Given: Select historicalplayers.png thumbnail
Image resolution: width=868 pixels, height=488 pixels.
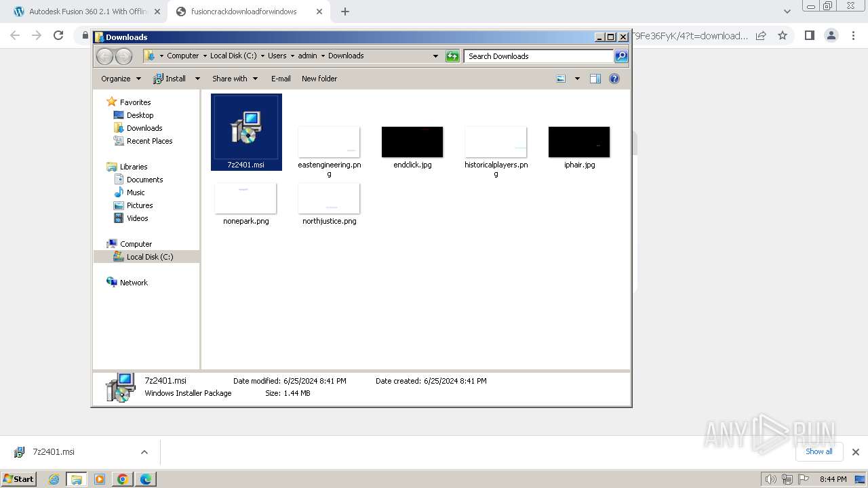Looking at the screenshot, I should coord(496,142).
